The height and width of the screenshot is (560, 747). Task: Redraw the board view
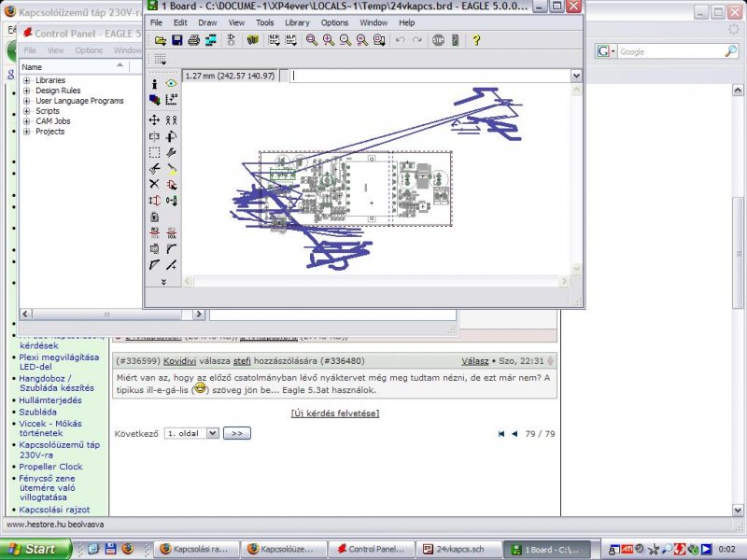(x=362, y=40)
